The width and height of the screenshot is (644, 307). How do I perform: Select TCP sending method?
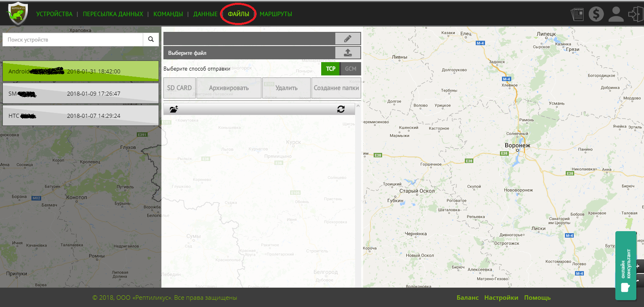click(331, 69)
